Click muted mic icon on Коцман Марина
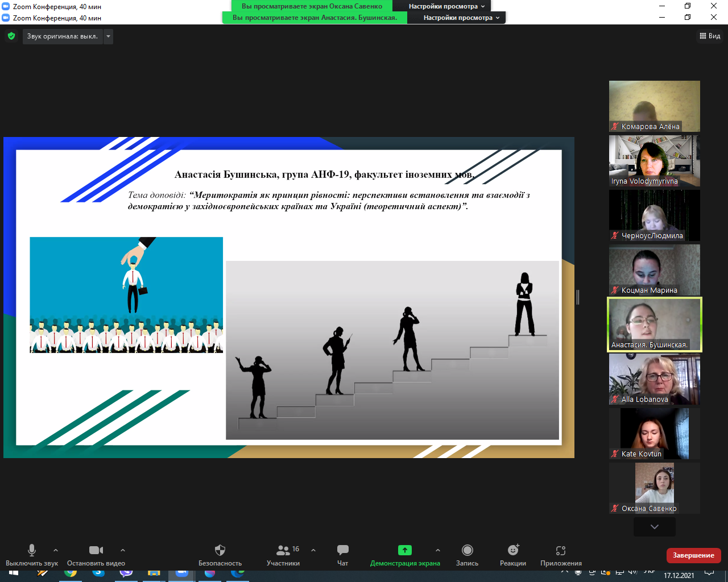 tap(615, 290)
